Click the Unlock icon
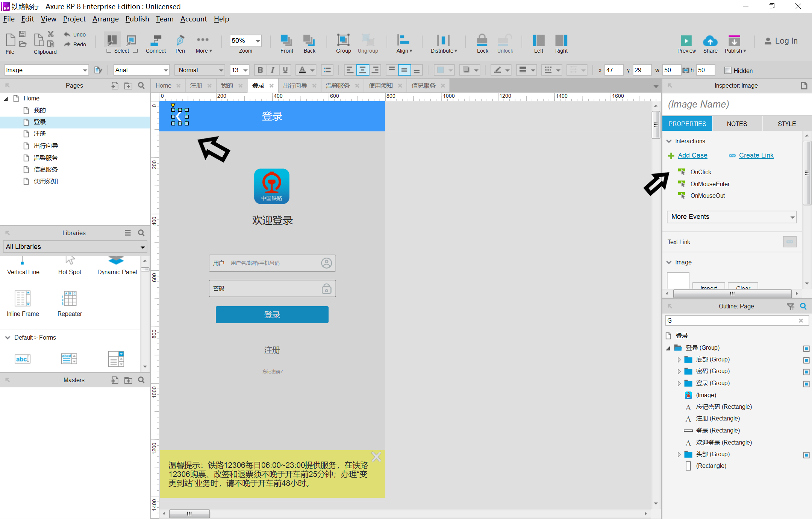This screenshot has height=519, width=812. click(504, 42)
